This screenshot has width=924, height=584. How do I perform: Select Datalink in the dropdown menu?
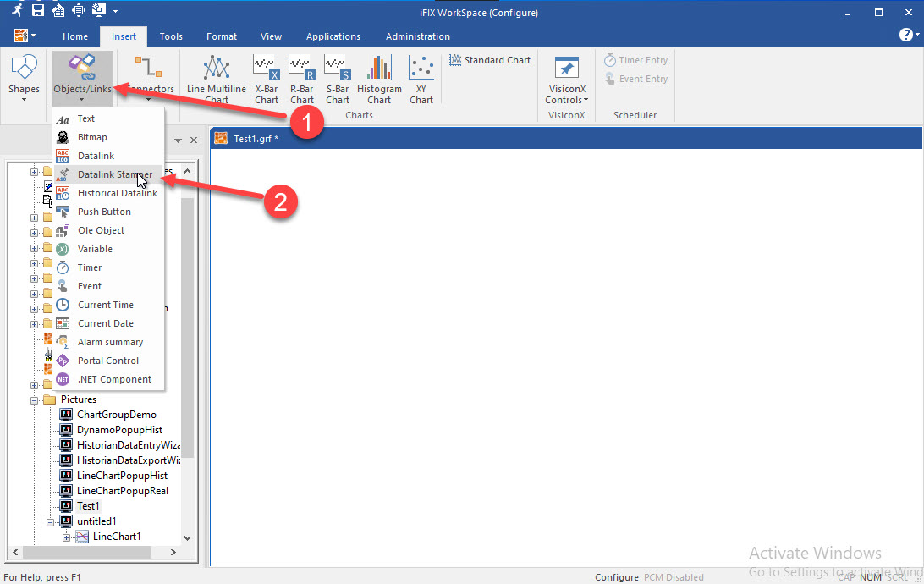point(108,156)
